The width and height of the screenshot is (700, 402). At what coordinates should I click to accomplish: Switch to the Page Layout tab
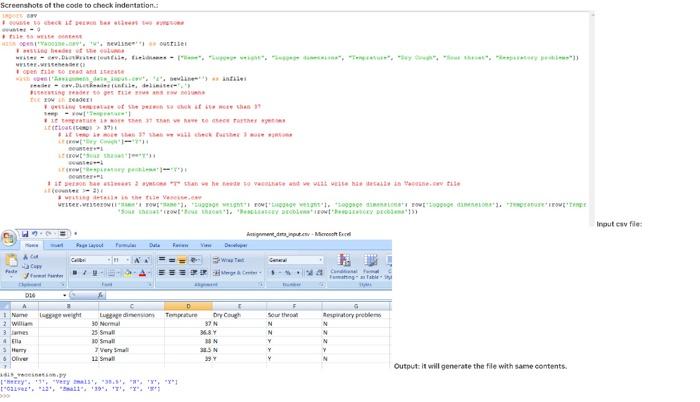click(x=89, y=245)
